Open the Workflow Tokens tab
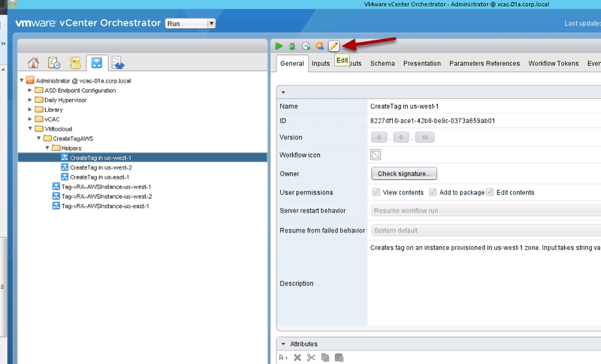This screenshot has height=364, width=601. pyautogui.click(x=554, y=64)
